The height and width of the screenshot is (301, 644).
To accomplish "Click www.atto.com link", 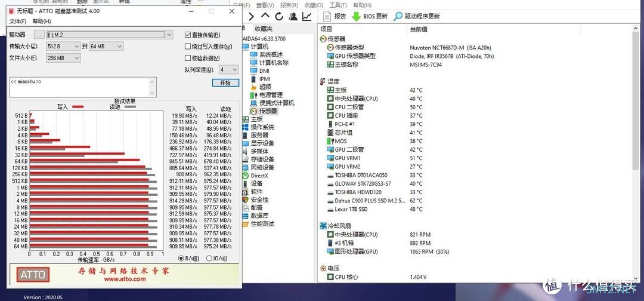I will tap(125, 279).
